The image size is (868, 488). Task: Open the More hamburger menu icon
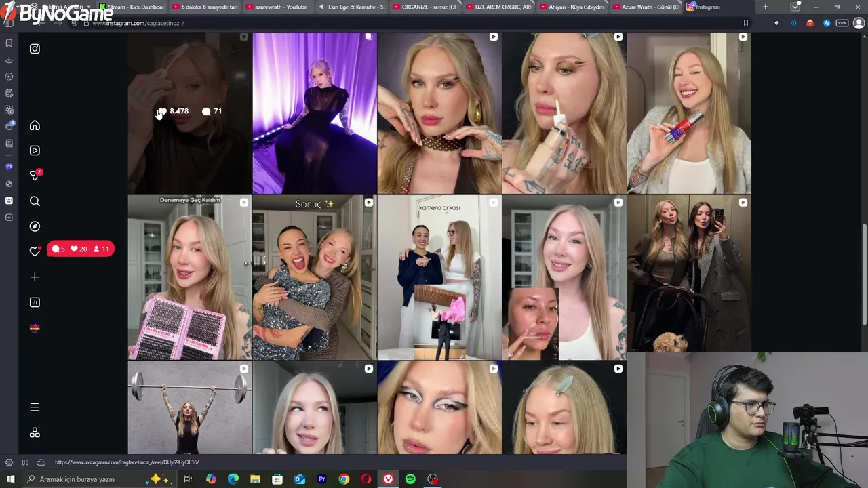pos(35,407)
